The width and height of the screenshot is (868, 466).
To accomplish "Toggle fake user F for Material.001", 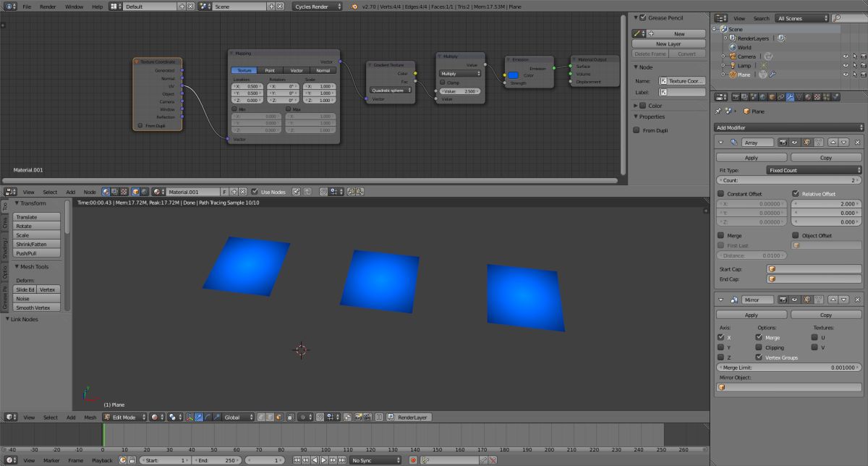I will click(225, 192).
